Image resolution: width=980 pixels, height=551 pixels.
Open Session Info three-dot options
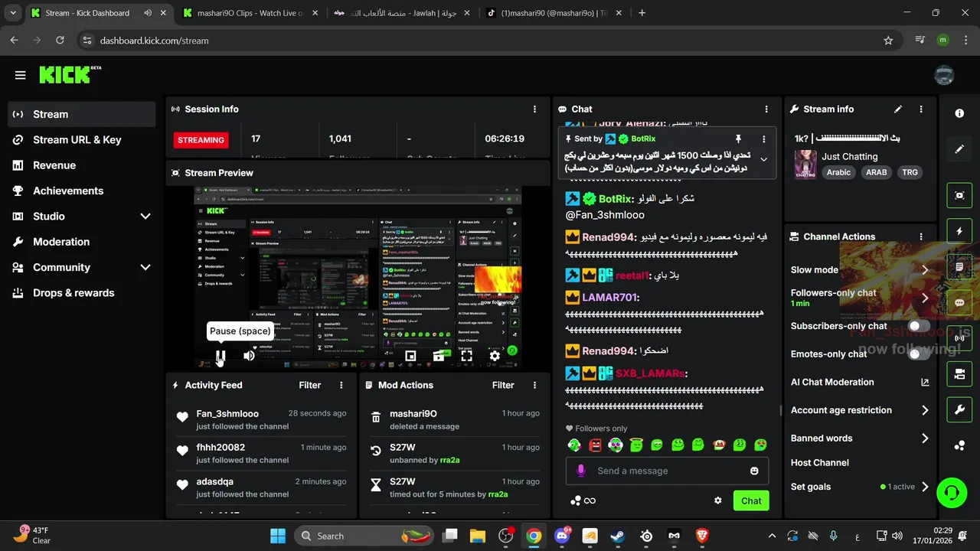pos(535,109)
